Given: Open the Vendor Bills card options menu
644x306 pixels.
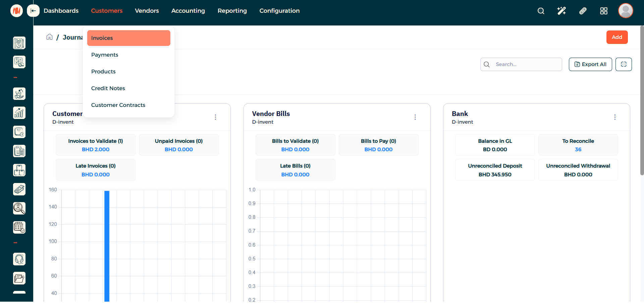Looking at the screenshot, I should point(415,117).
